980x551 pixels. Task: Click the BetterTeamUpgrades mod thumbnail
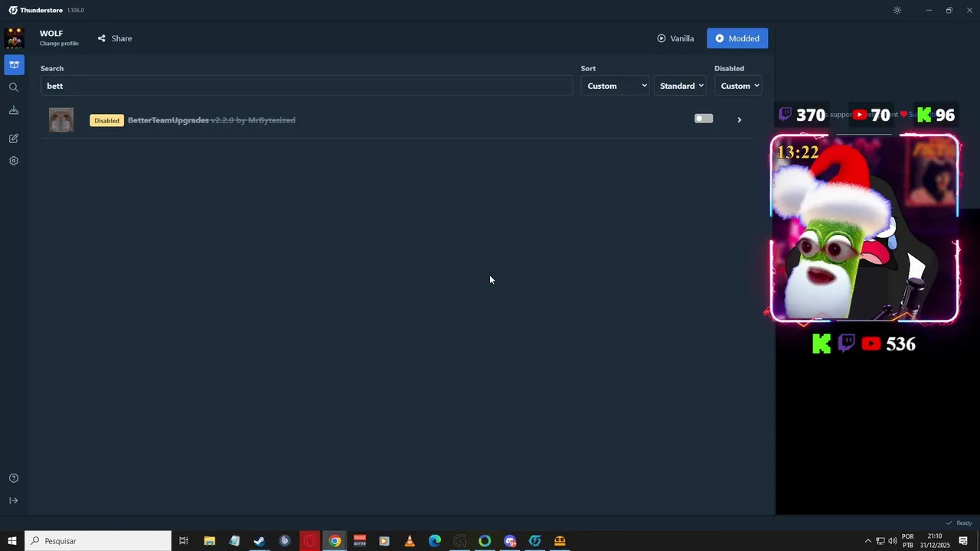pos(61,120)
